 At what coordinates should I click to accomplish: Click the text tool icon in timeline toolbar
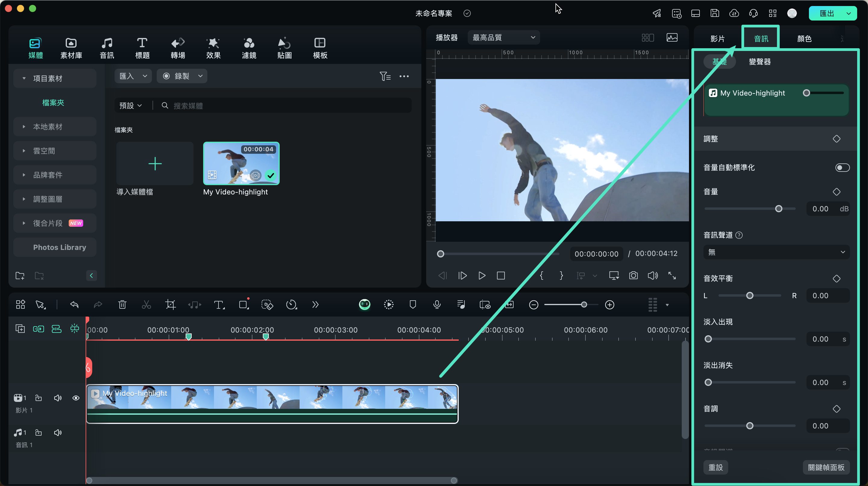219,305
